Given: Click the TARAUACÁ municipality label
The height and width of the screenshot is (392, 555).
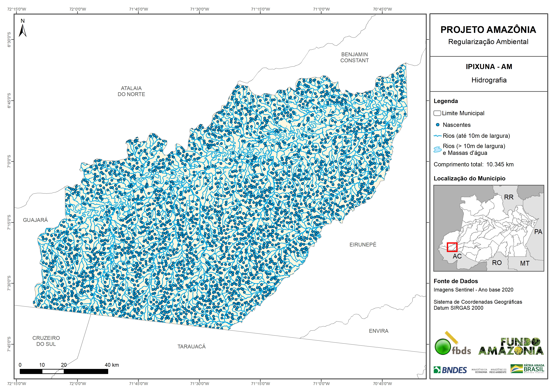Looking at the screenshot, I should pos(191,347).
